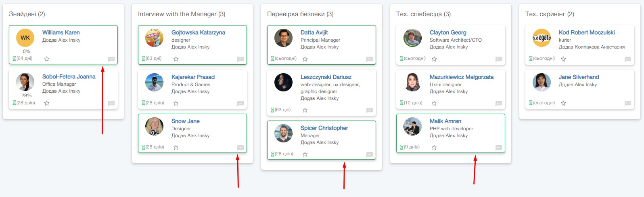Open comments for Gojtowska Katarzyna
Viewport: 644px width, 197px height.
(240, 59)
